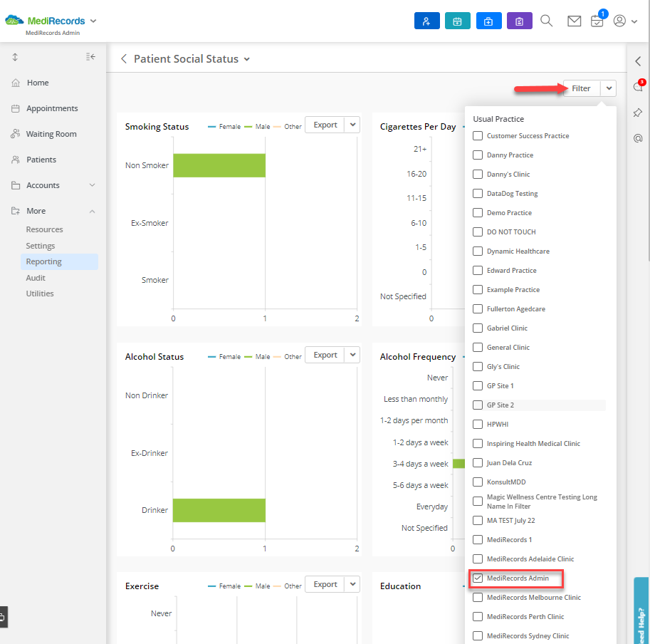Click the Non Smoker green bar

point(219,165)
